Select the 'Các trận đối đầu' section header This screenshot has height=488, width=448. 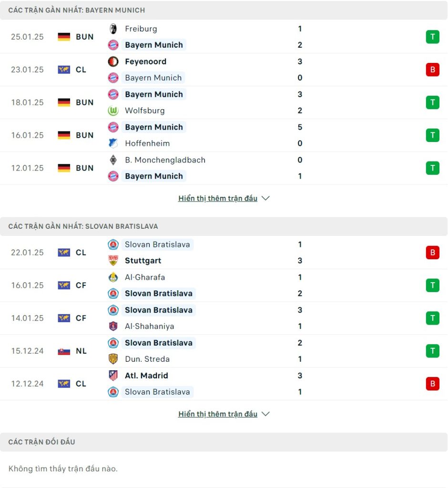(224, 442)
